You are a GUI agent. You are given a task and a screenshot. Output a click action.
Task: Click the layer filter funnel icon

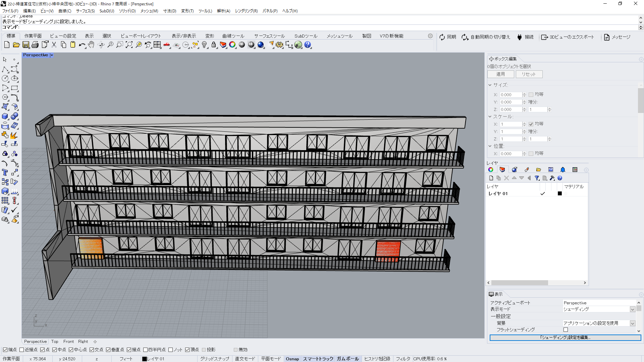coord(537,178)
